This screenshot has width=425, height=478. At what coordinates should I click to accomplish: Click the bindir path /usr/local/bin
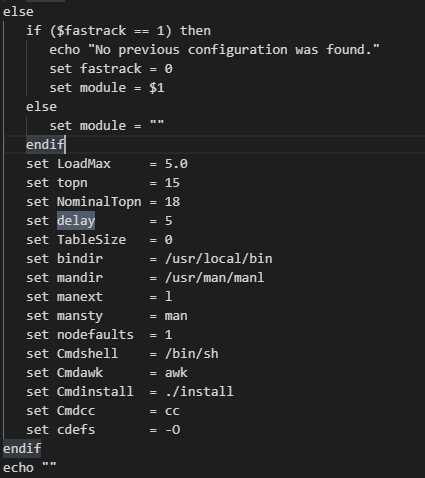[x=218, y=259]
